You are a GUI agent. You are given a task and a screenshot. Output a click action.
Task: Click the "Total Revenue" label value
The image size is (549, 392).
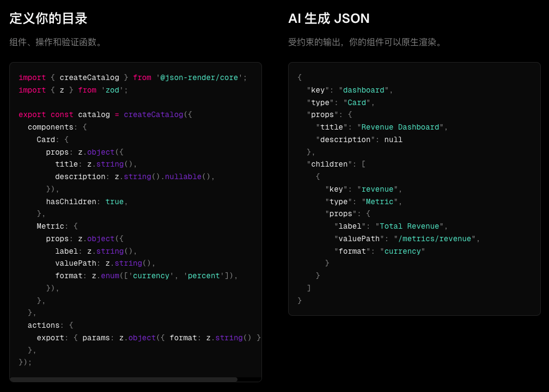[x=411, y=226]
